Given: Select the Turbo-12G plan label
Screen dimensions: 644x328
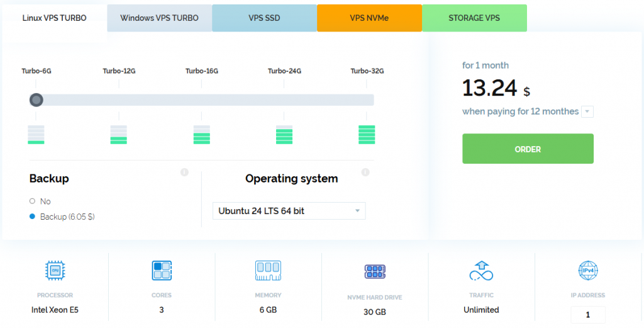Looking at the screenshot, I should [119, 71].
